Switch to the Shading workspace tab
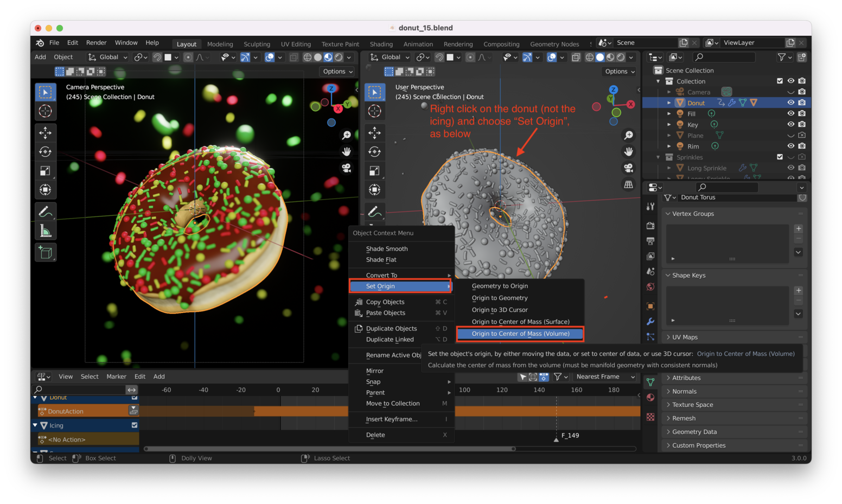This screenshot has width=842, height=504. pyautogui.click(x=381, y=44)
